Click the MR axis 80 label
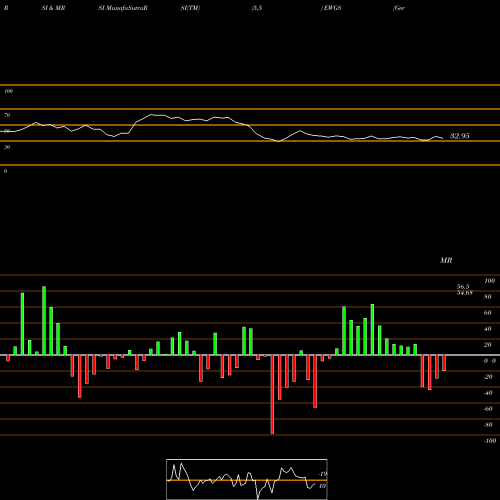 (488, 297)
